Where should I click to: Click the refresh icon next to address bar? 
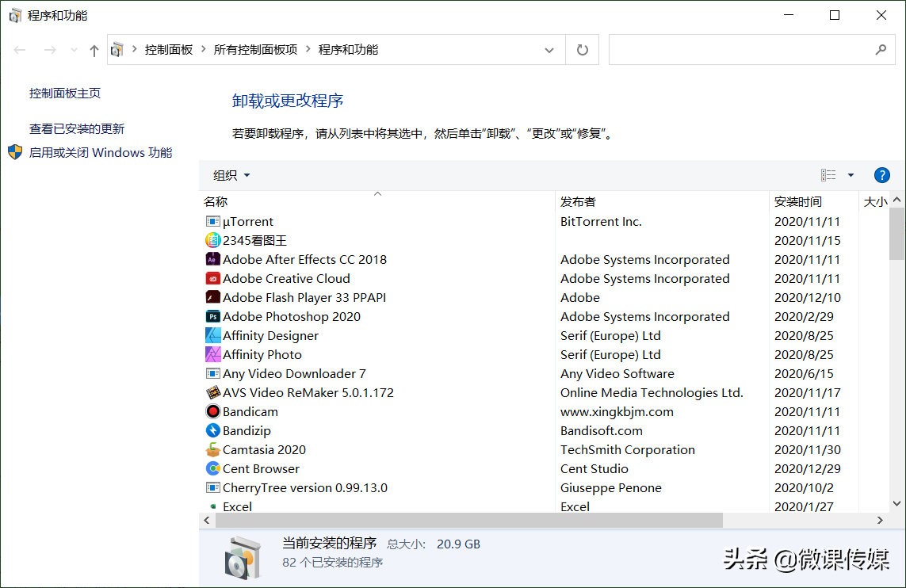[582, 49]
